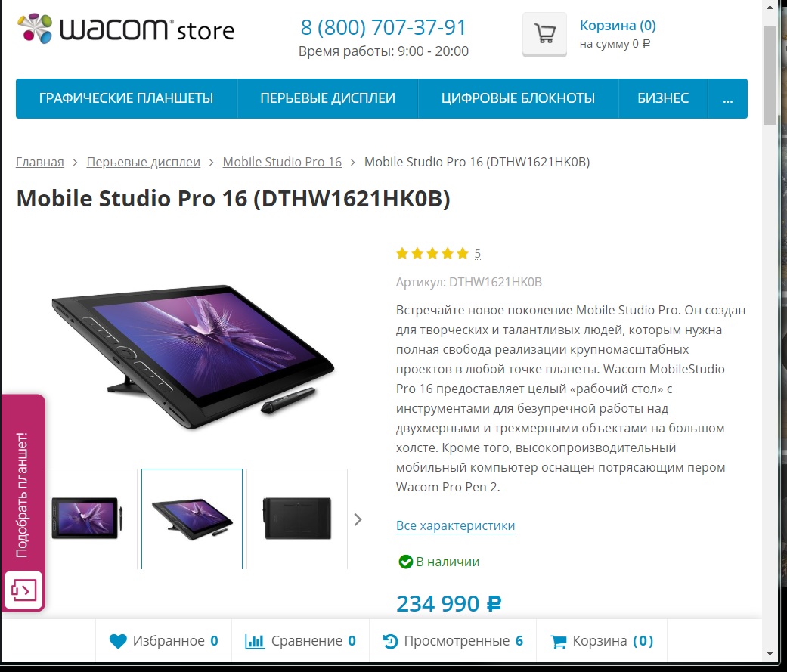The width and height of the screenshot is (787, 672).
Task: Open comparison via bar chart icon
Action: (255, 641)
